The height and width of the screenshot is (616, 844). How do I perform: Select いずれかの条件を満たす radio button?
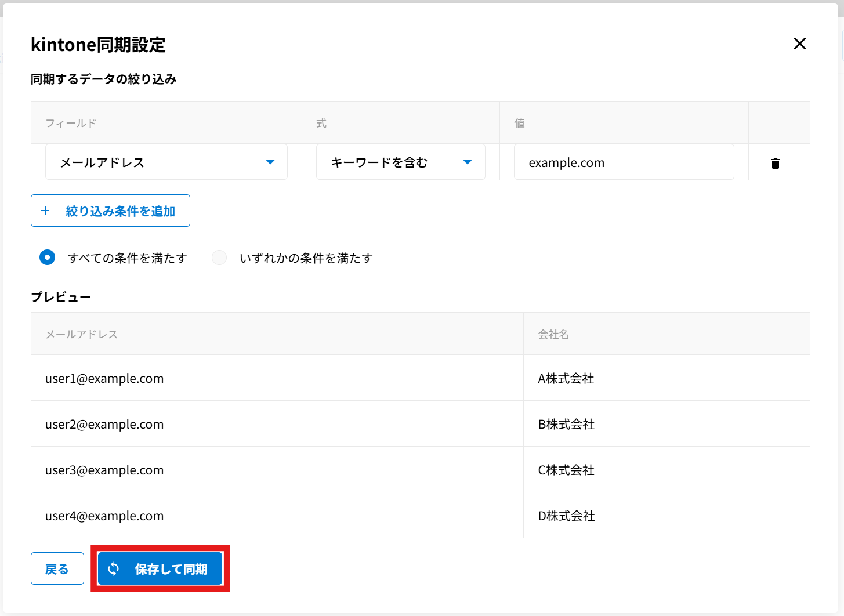click(219, 258)
